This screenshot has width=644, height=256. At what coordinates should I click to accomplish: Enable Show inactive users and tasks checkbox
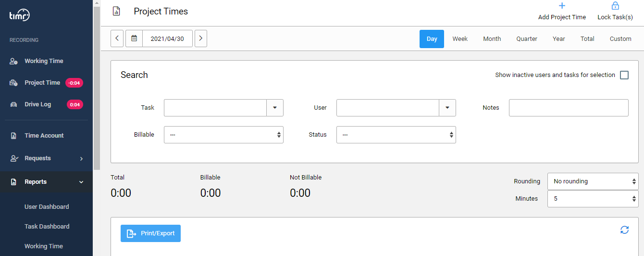624,75
